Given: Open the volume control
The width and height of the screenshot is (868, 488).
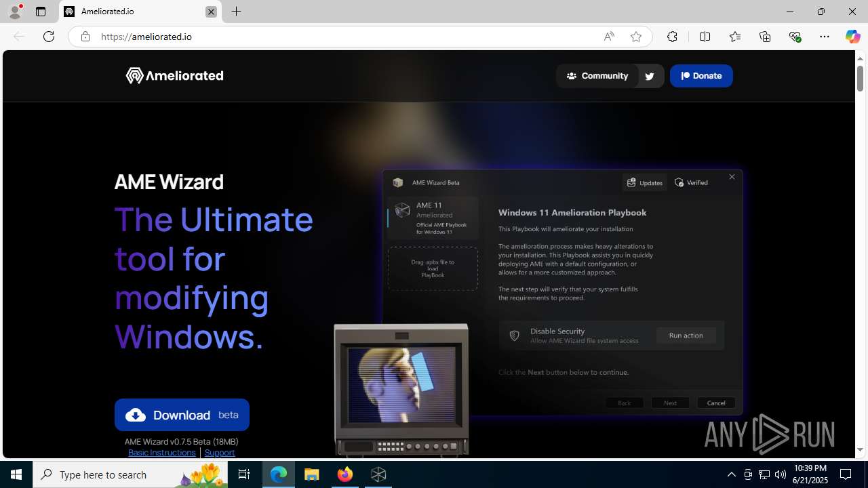Looking at the screenshot, I should 781,474.
